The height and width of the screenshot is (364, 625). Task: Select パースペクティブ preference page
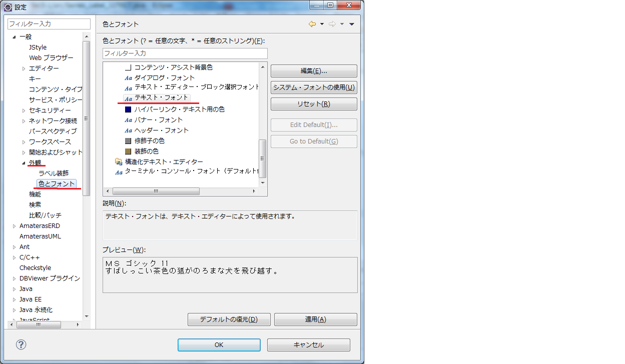(53, 131)
